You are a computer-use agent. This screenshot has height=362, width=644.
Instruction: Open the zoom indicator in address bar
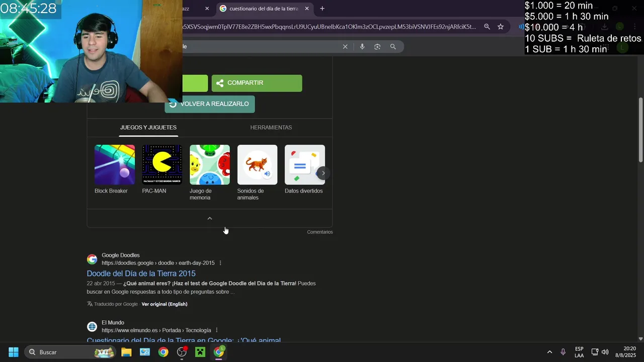pos(487,27)
